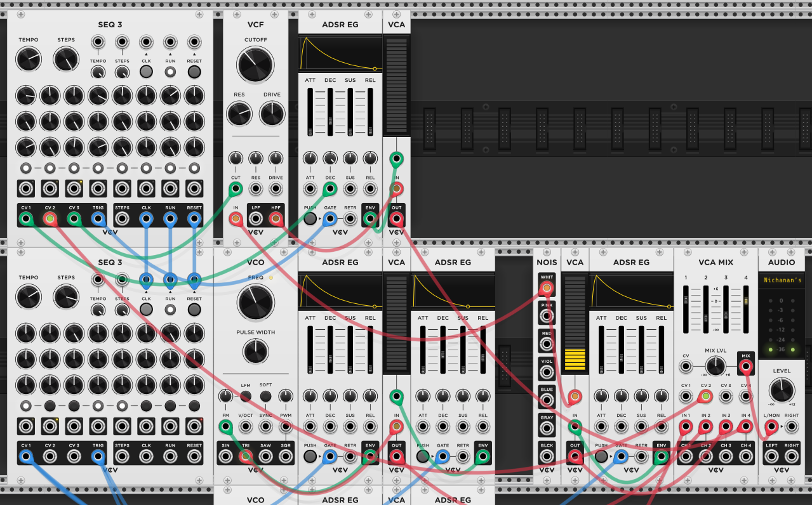Click the AUDIO module LEVEL knob
Image resolution: width=812 pixels, height=505 pixels.
tap(782, 390)
